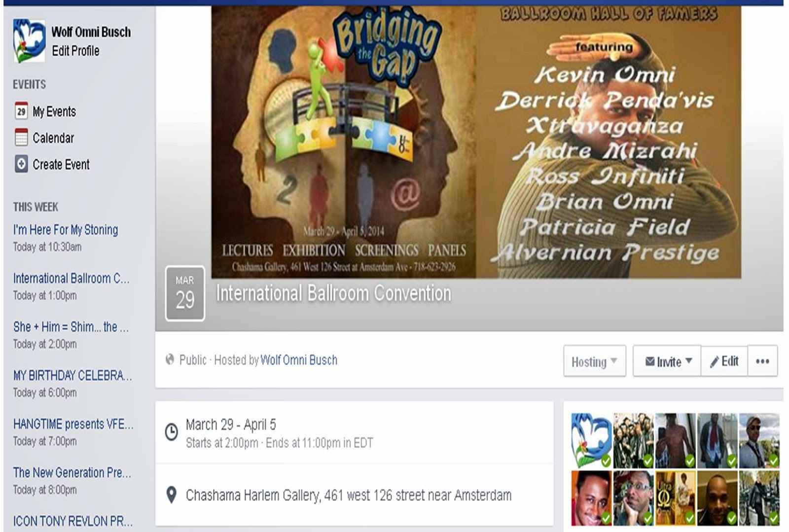
Task: Click the street scene guest thumbnail
Action: pos(759,497)
